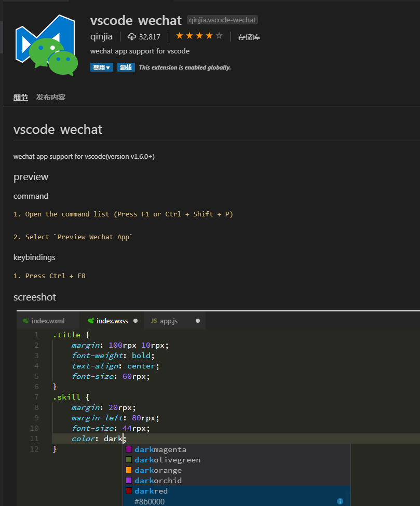Choose darkolivegreen suggestion

pyautogui.click(x=237, y=460)
